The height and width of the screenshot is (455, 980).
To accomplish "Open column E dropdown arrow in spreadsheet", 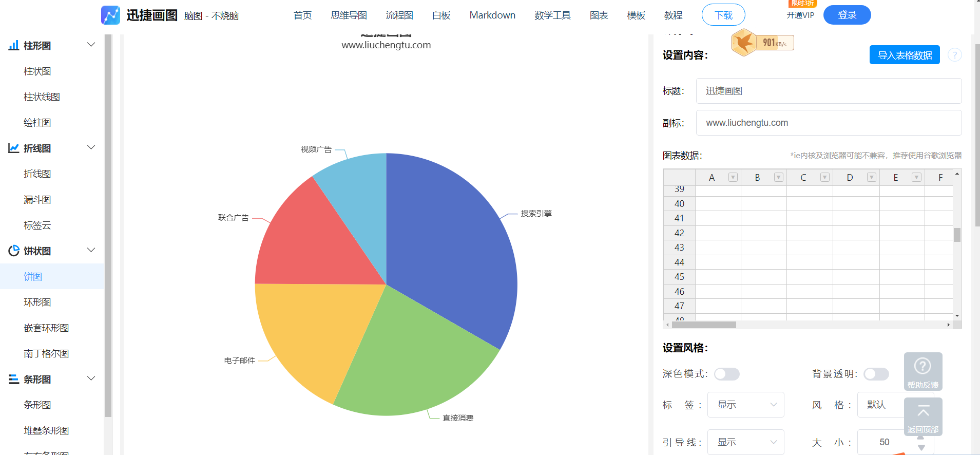I will tap(916, 177).
